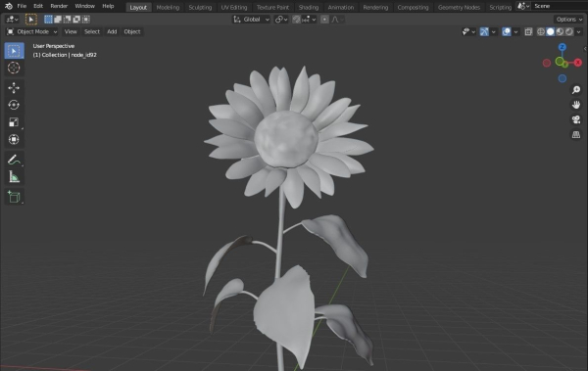Click the Z axis gizmo handle
Image resolution: width=588 pixels, height=371 pixels.
coord(562,47)
